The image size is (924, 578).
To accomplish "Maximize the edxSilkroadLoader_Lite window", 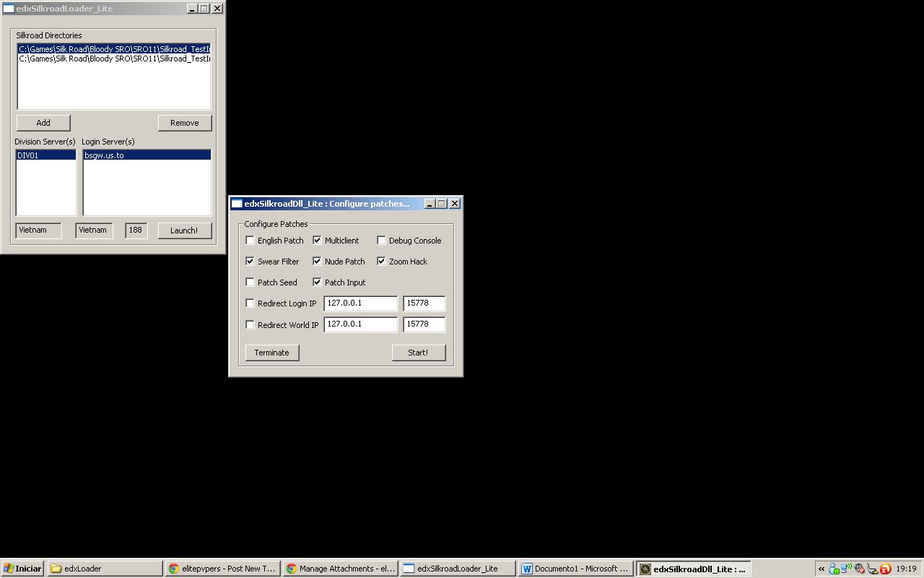I will click(204, 9).
